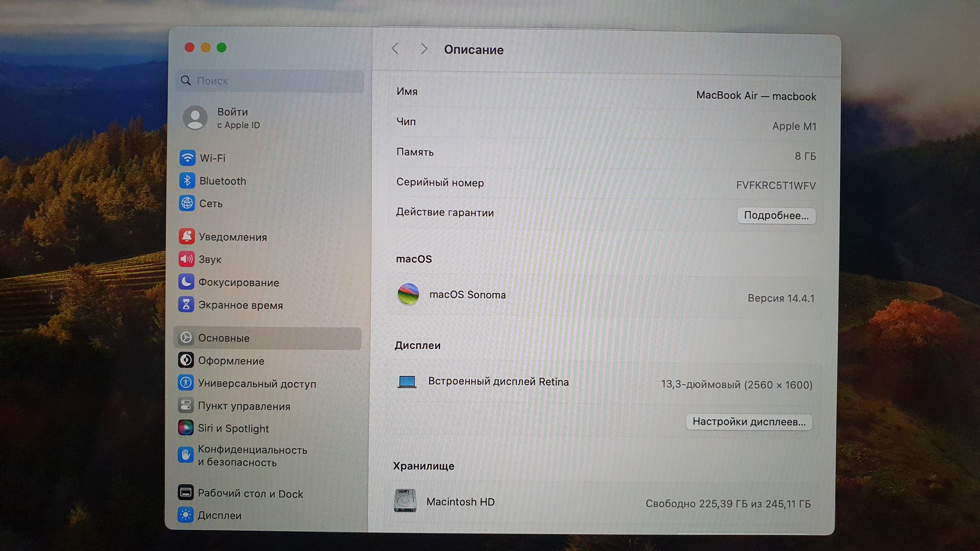Viewport: 980px width, 551px height.
Task: Go forward with the right chevron
Action: click(x=423, y=49)
